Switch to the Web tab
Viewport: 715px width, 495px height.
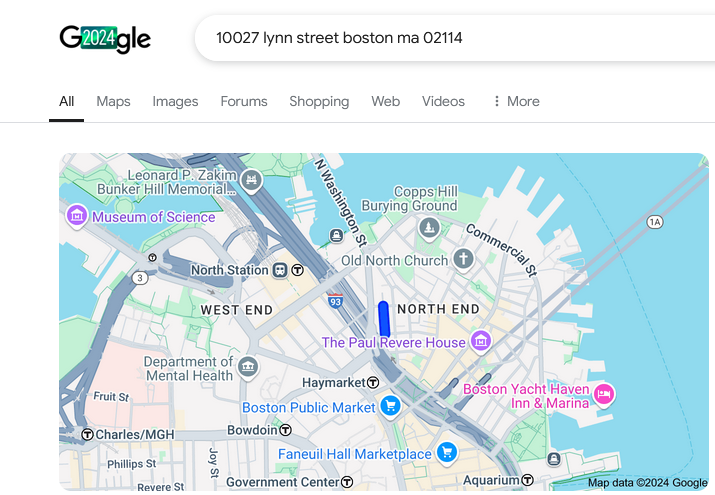pos(385,101)
